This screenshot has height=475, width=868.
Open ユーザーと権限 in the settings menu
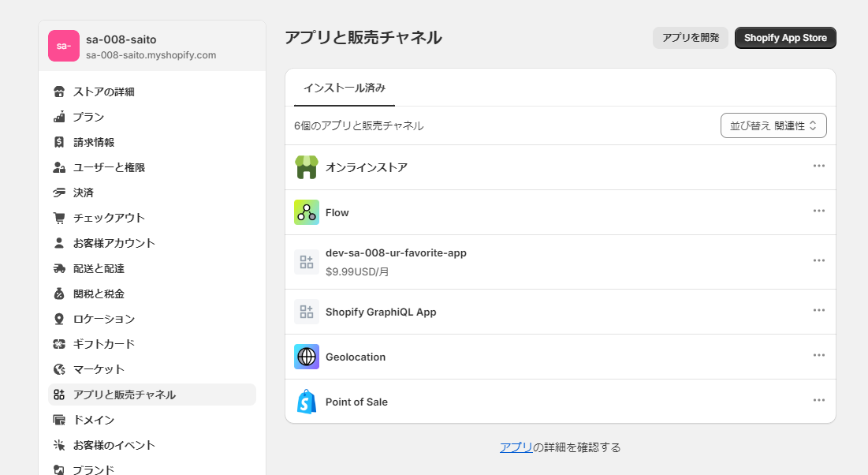152,167
